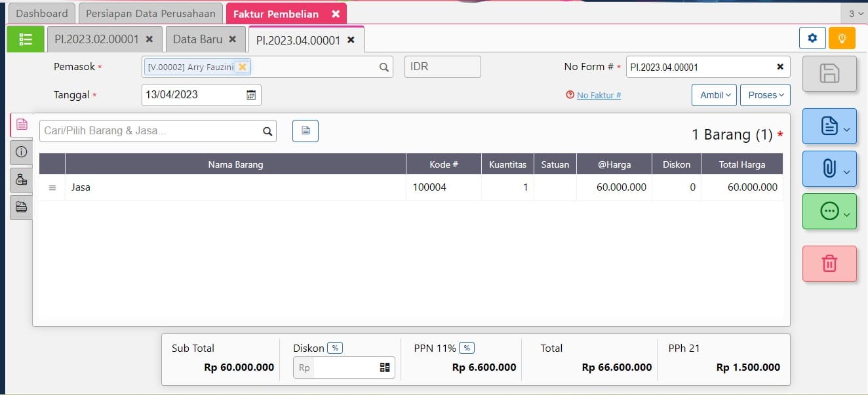This screenshot has width=868, height=395.
Task: Click the save disk icon button
Action: 829,73
